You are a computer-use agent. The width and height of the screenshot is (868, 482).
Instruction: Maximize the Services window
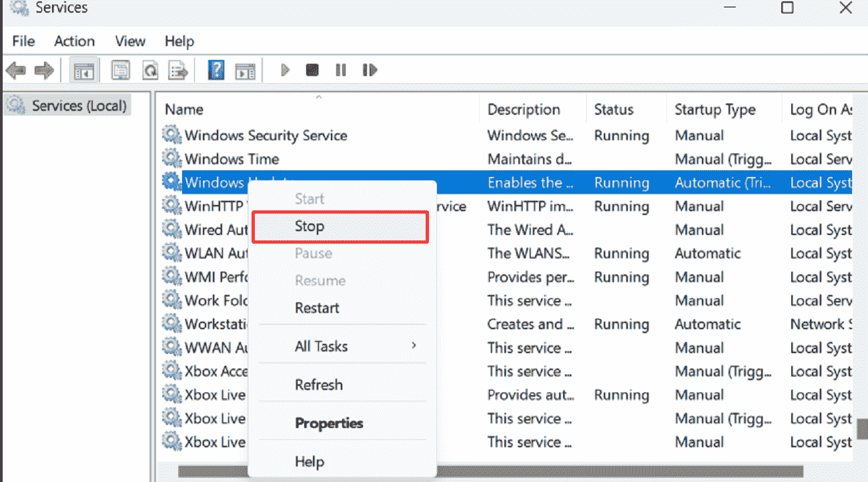tap(787, 7)
